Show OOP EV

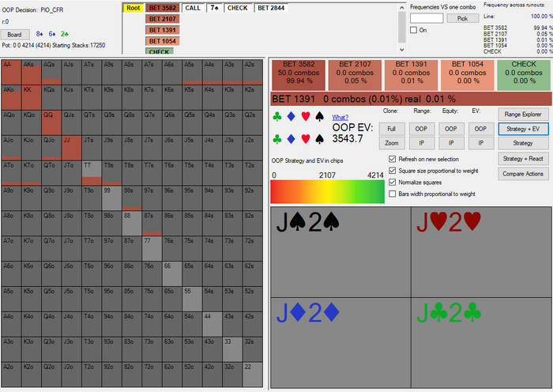[x=480, y=129]
